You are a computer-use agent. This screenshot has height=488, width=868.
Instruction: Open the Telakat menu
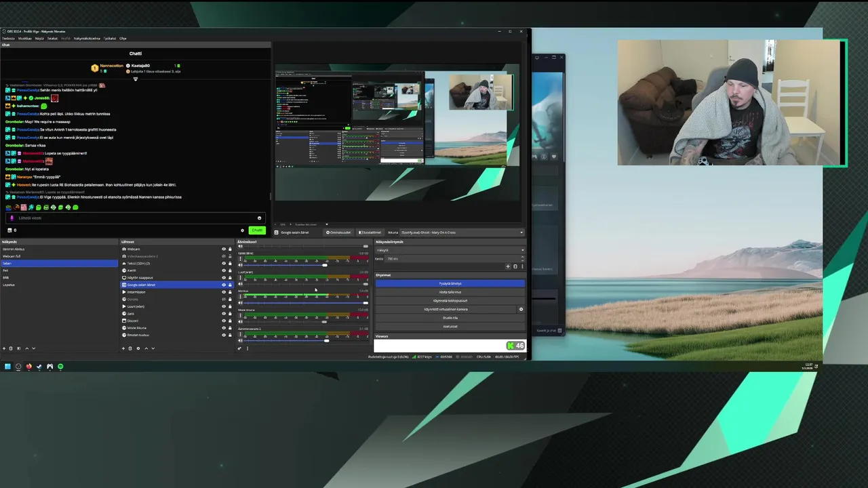pos(52,39)
